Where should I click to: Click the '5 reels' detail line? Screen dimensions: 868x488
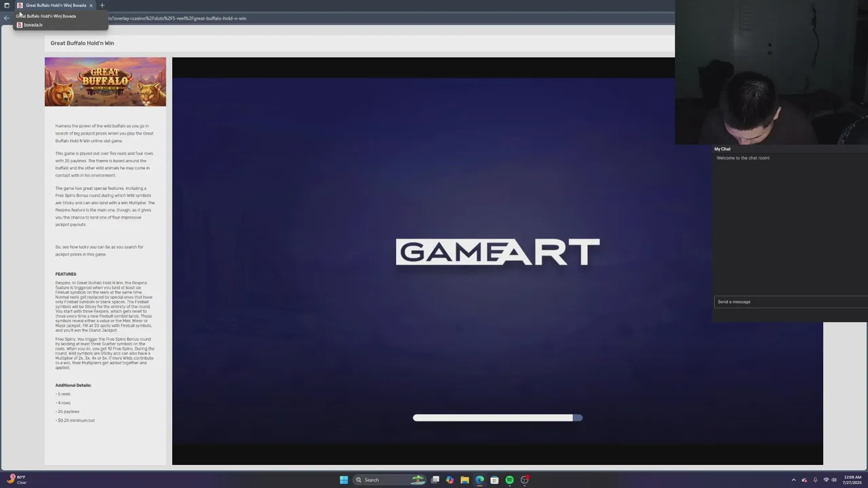pos(63,394)
